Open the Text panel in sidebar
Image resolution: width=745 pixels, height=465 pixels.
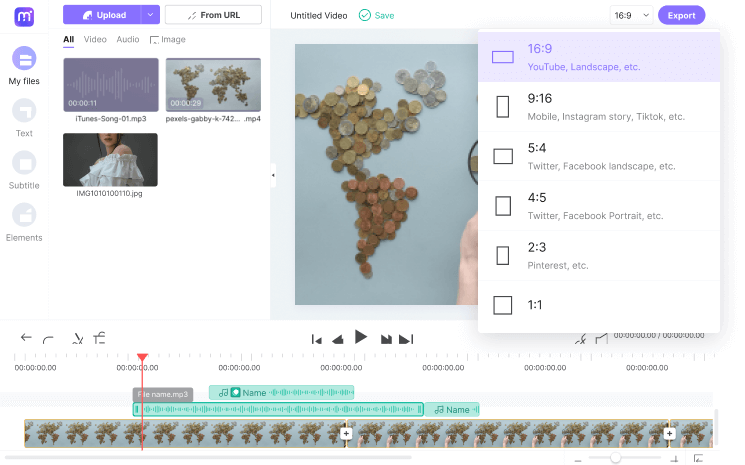pos(24,111)
